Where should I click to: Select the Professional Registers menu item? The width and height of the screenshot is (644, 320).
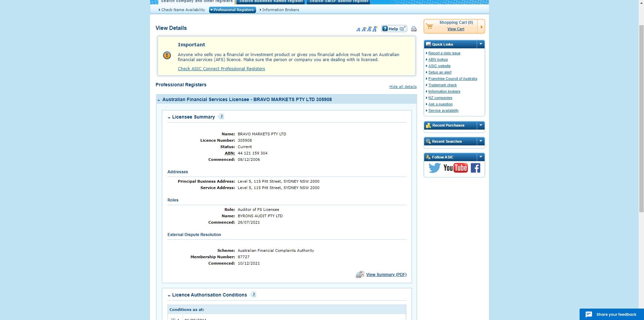(233, 10)
